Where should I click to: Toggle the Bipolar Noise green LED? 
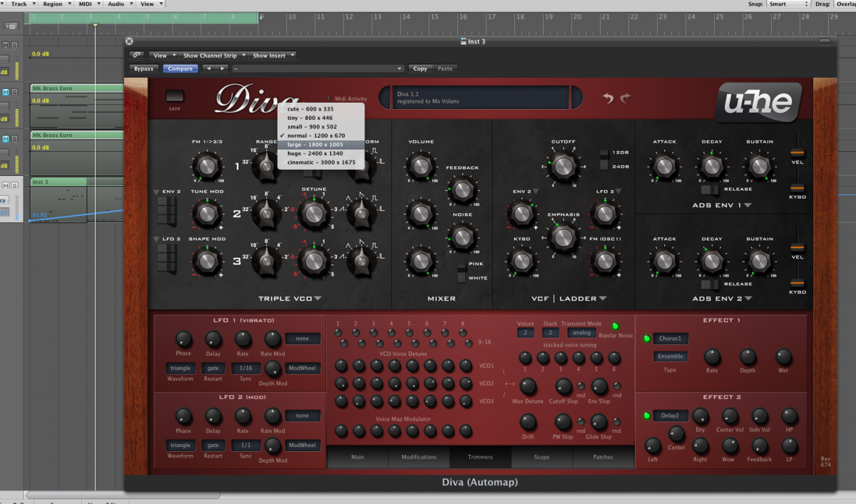point(616,326)
